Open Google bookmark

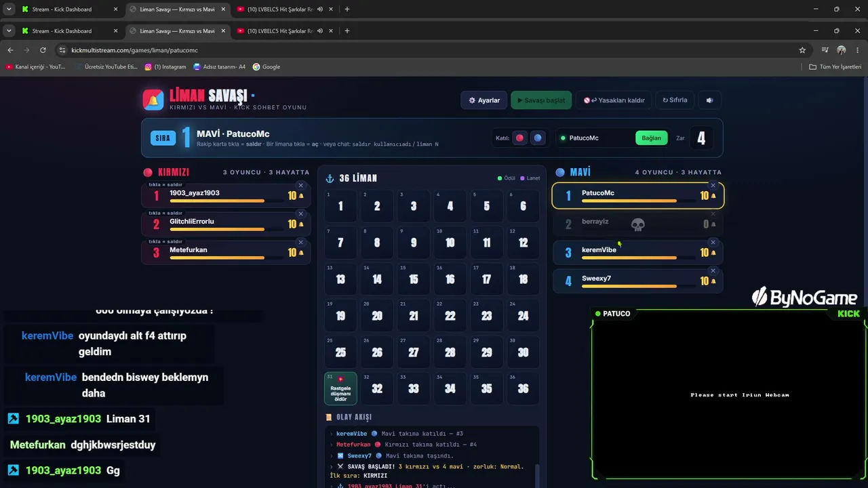[267, 67]
